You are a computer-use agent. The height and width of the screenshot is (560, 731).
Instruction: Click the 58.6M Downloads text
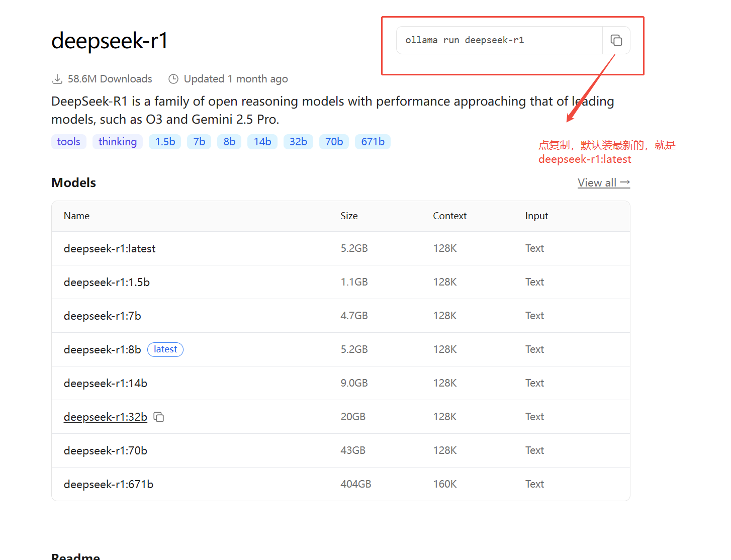click(x=110, y=79)
